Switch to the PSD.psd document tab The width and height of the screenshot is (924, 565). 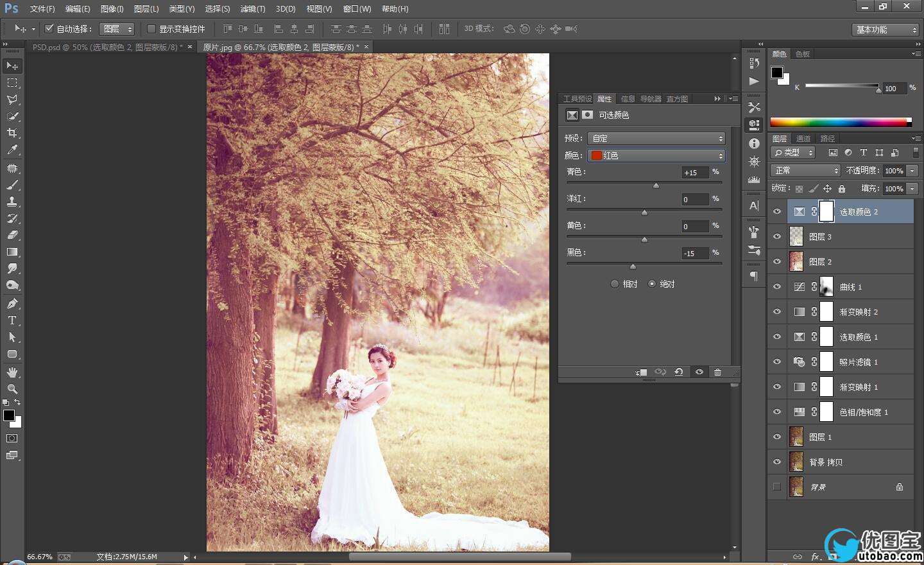click(107, 48)
